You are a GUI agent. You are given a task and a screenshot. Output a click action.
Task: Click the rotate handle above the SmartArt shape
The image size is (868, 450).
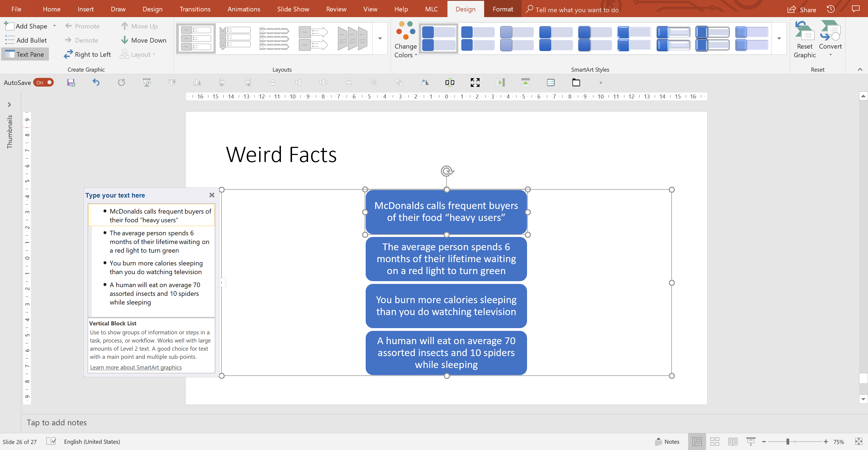pos(447,171)
